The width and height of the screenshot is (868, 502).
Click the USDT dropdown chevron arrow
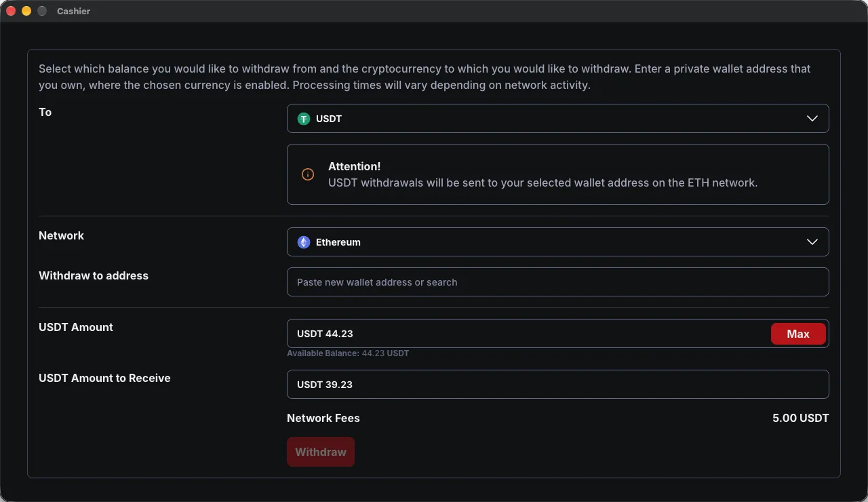coord(812,119)
